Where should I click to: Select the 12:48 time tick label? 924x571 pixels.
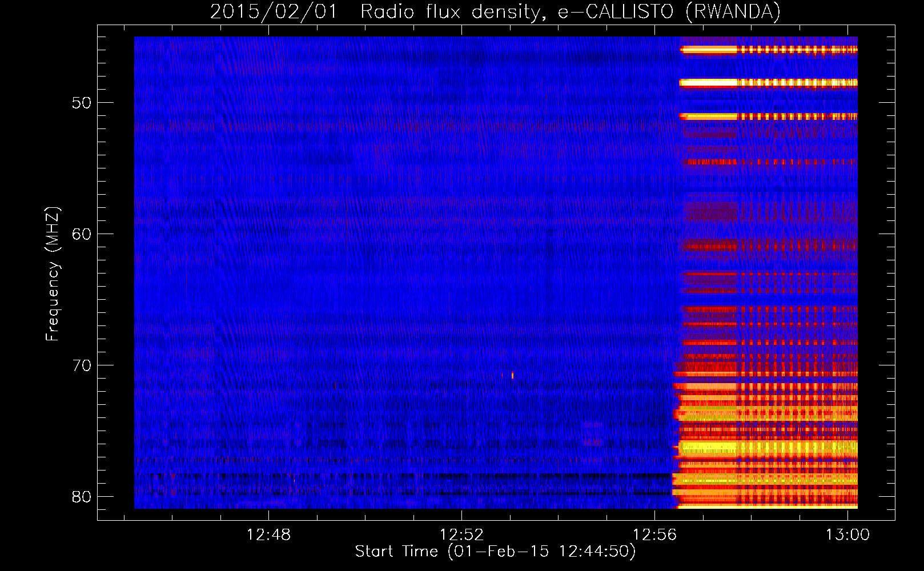[x=268, y=535]
